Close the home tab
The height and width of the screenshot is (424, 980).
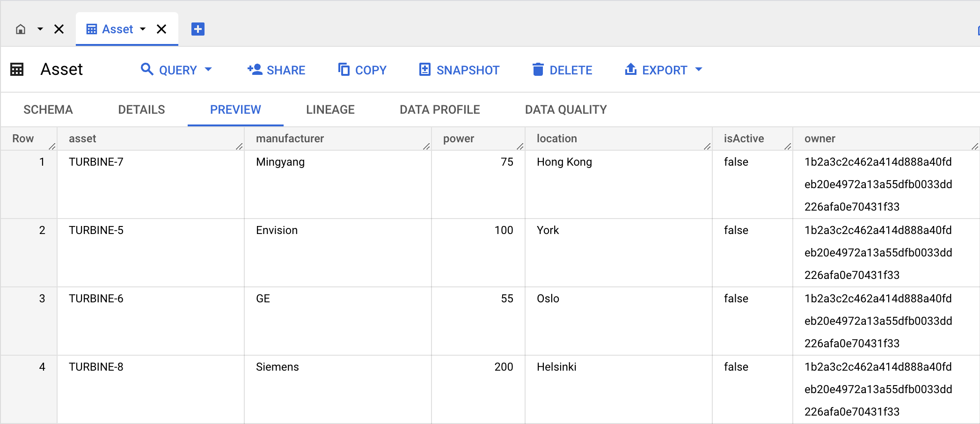tap(59, 29)
